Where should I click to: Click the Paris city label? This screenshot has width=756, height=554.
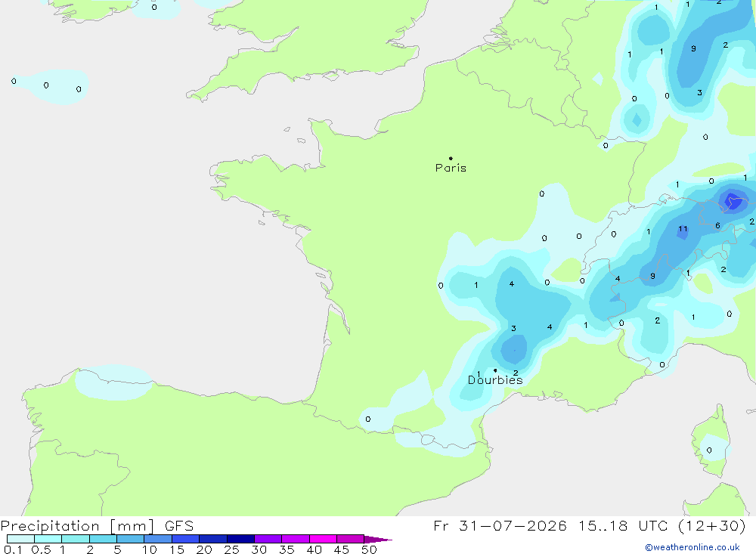451,168
